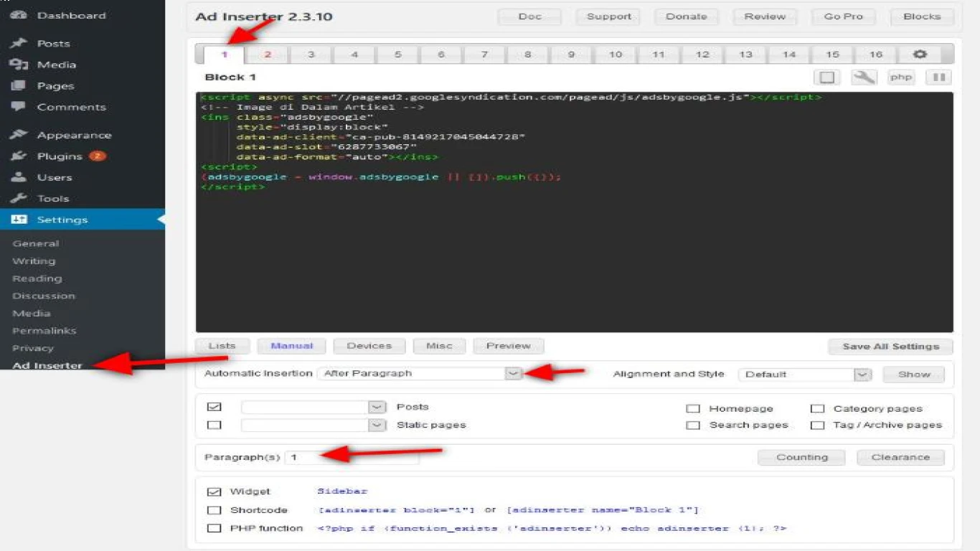
Task: Open the Alignment and Style dropdown
Action: tap(804, 374)
